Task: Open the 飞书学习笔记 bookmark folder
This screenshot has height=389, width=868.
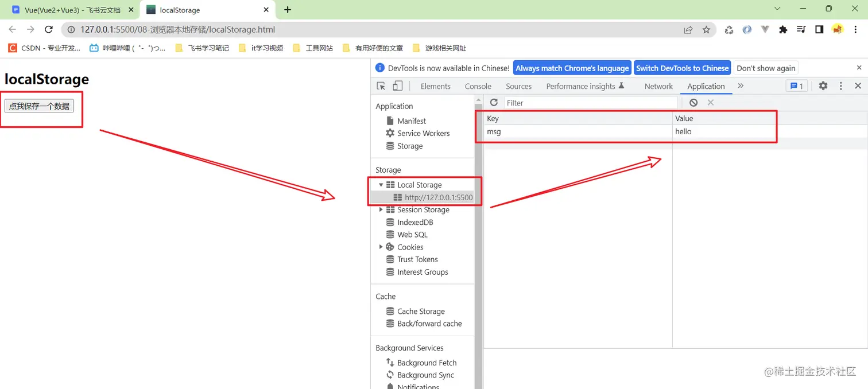Action: (x=201, y=48)
